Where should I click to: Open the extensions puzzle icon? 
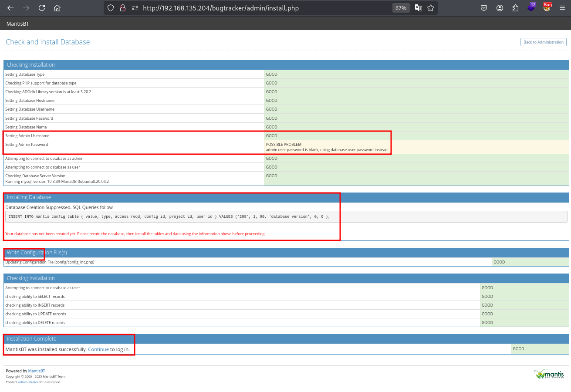tap(515, 8)
